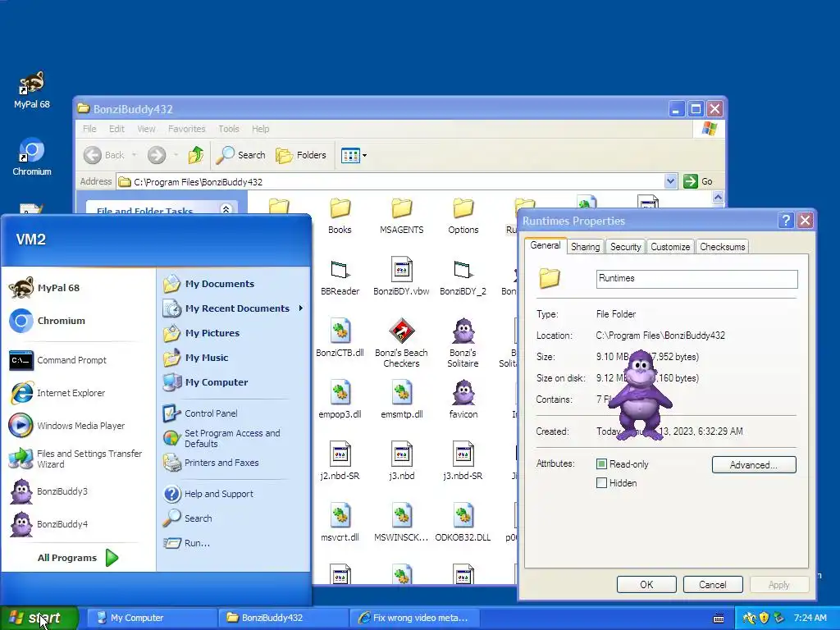Open the View menu
Screen dimensions: 840x630
point(146,129)
